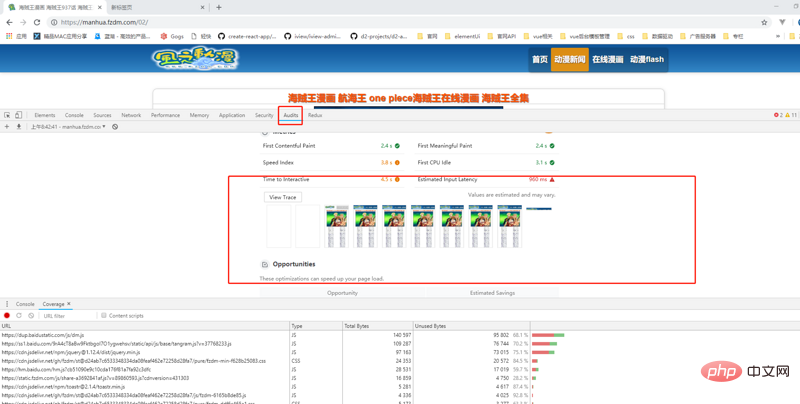
Task: Switch to the Security tab
Action: pyautogui.click(x=264, y=115)
